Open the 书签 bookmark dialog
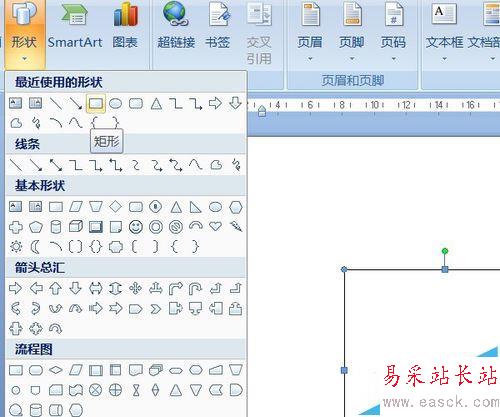This screenshot has height=417, width=500. pos(218,27)
